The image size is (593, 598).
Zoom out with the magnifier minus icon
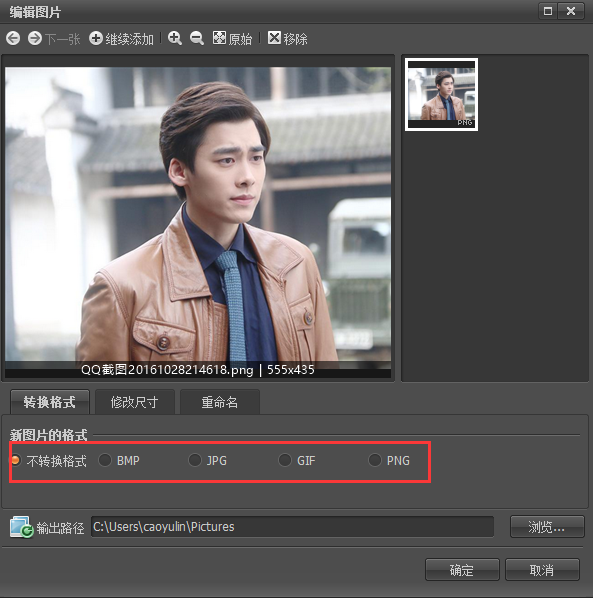pos(197,38)
